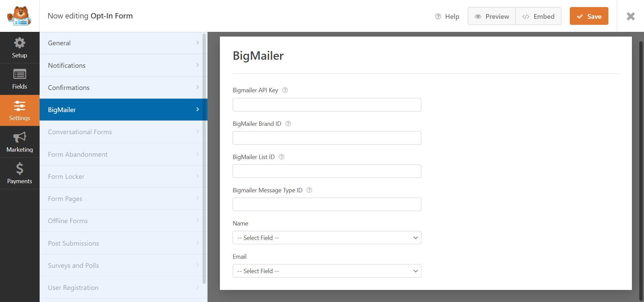644x302 pixels.
Task: Click the Preview button
Action: 492,16
